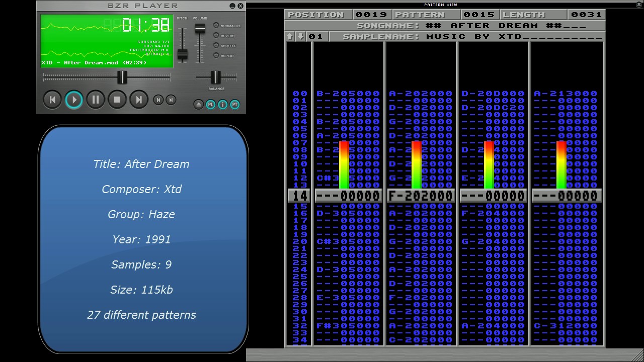This screenshot has height=362, width=644.
Task: Close the BZR Player window
Action: 240,6
